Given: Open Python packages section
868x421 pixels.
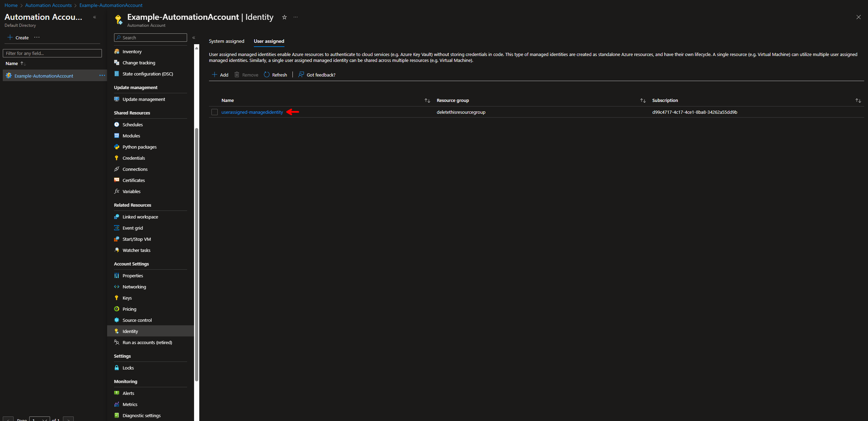Looking at the screenshot, I should point(139,147).
